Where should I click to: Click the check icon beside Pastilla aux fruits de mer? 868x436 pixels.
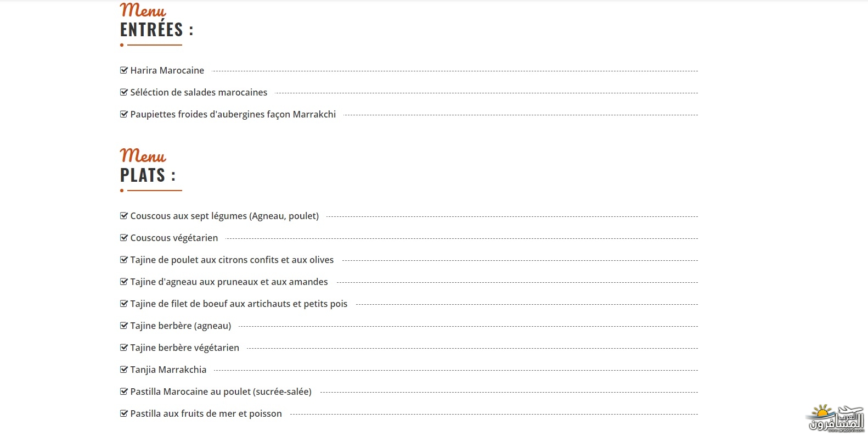point(124,413)
